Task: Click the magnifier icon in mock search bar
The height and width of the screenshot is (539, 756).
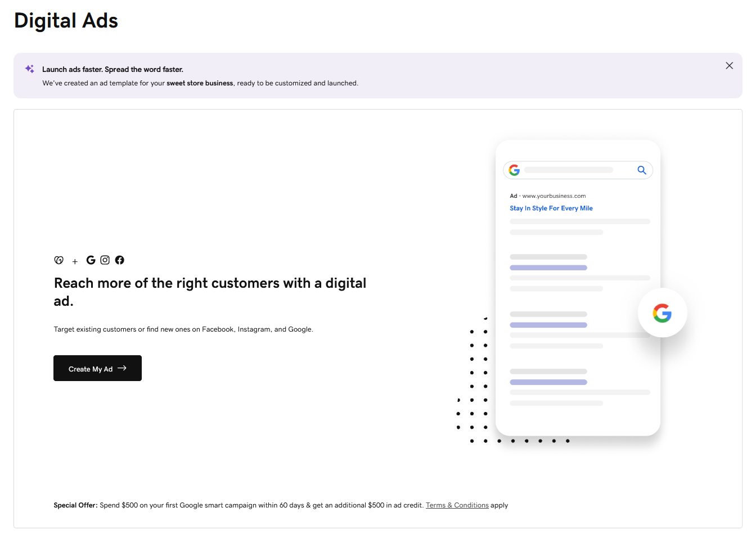Action: [x=641, y=170]
